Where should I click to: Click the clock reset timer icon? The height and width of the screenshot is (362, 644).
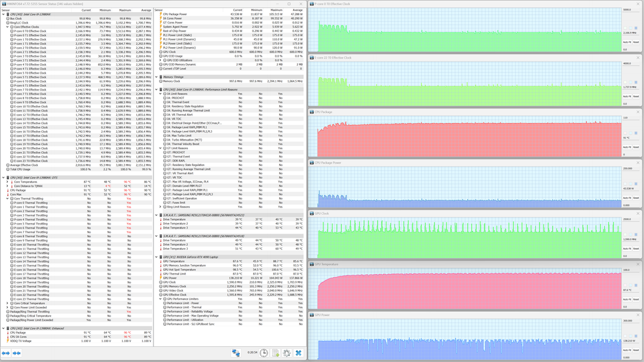(263, 353)
